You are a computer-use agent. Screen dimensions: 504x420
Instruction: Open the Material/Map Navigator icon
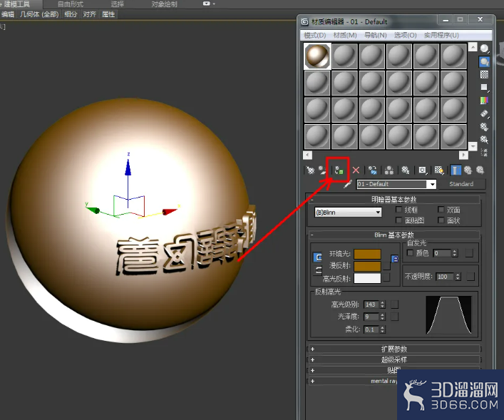484,153
